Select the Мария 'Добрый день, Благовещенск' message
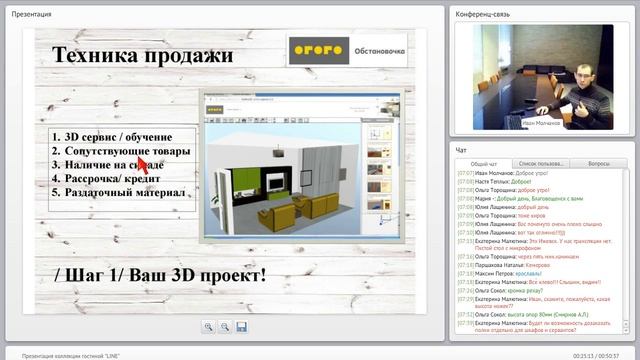 [520, 199]
